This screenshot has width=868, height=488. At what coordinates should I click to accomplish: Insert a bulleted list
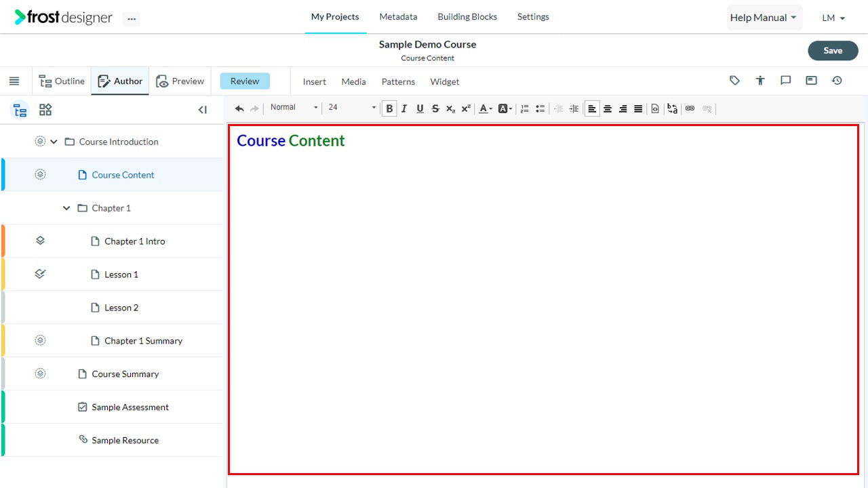pos(540,108)
